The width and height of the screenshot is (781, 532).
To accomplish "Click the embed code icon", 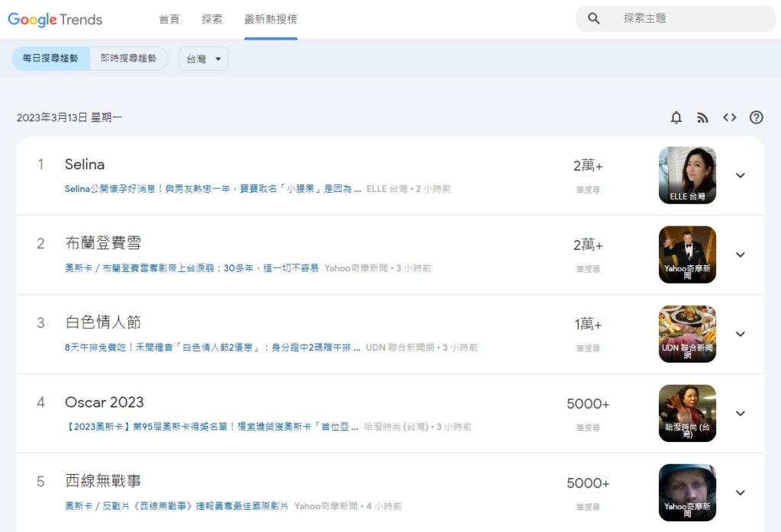I will pos(730,117).
